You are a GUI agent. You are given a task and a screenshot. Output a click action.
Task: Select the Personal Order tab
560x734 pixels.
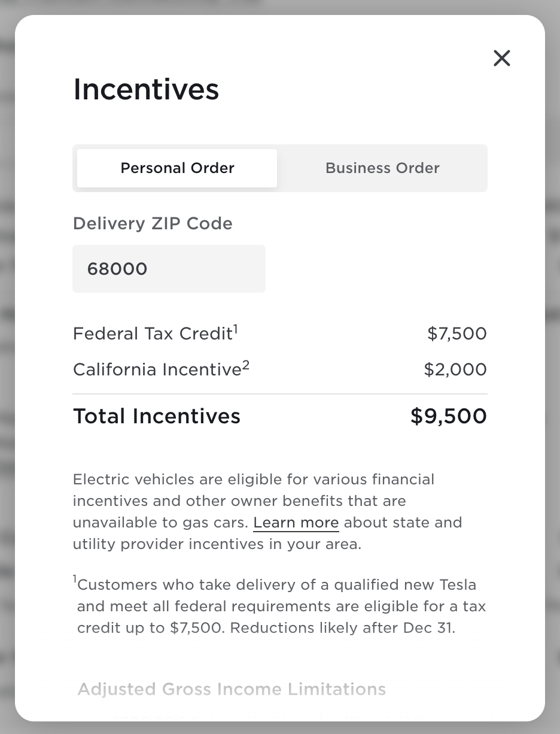point(177,168)
